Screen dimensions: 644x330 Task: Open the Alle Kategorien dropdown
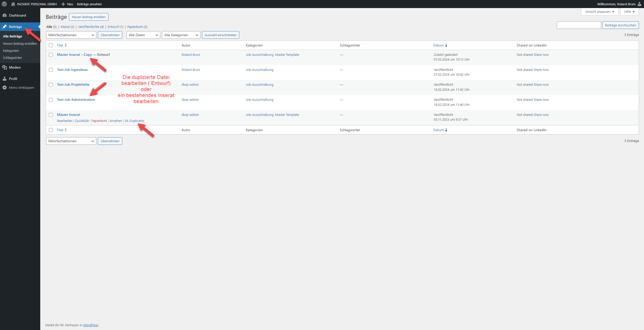click(181, 35)
